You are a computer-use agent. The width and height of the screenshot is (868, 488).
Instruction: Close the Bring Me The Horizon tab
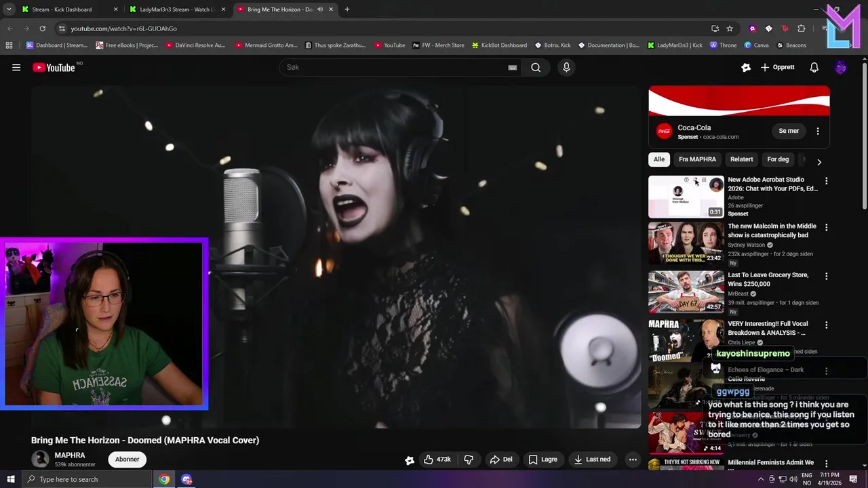tap(331, 9)
